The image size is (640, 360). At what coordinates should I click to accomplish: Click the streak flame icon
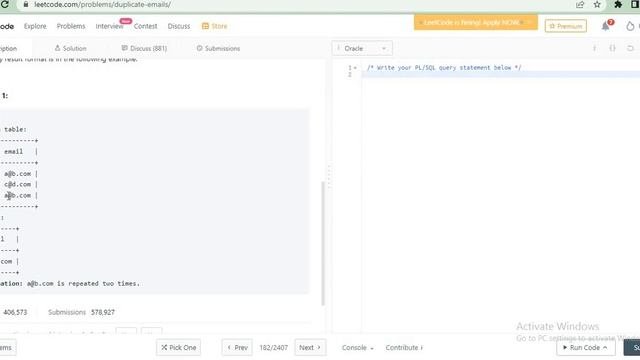630,26
